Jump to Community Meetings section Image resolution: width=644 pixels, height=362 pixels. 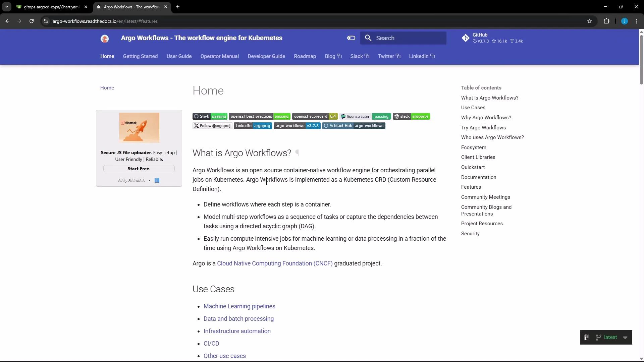(485, 197)
